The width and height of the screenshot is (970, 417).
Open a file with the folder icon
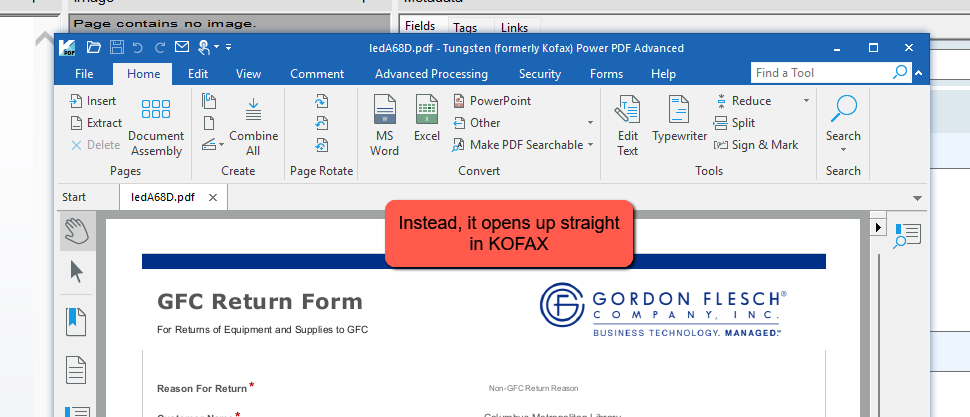click(93, 47)
